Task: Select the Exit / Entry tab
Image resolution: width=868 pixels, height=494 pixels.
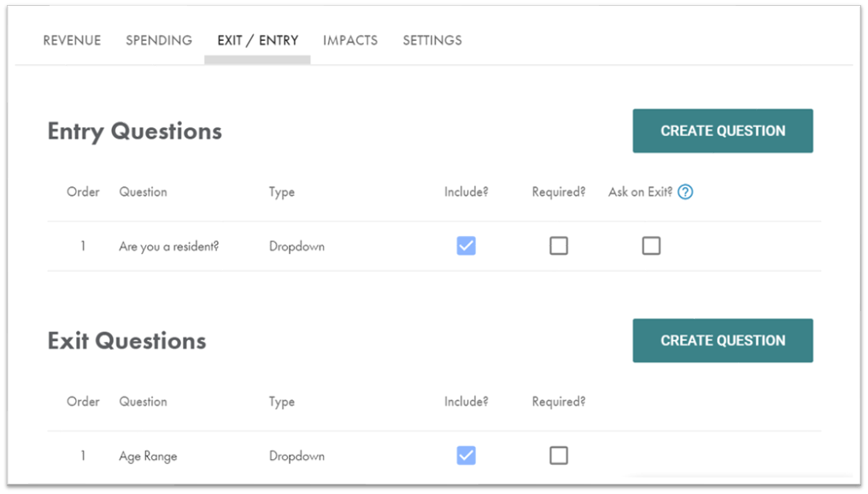Action: coord(257,40)
